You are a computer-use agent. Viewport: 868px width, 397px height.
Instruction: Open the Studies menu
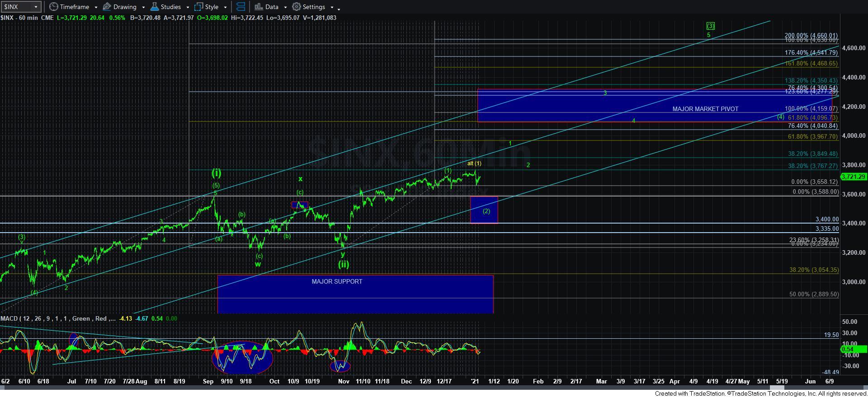pos(165,7)
